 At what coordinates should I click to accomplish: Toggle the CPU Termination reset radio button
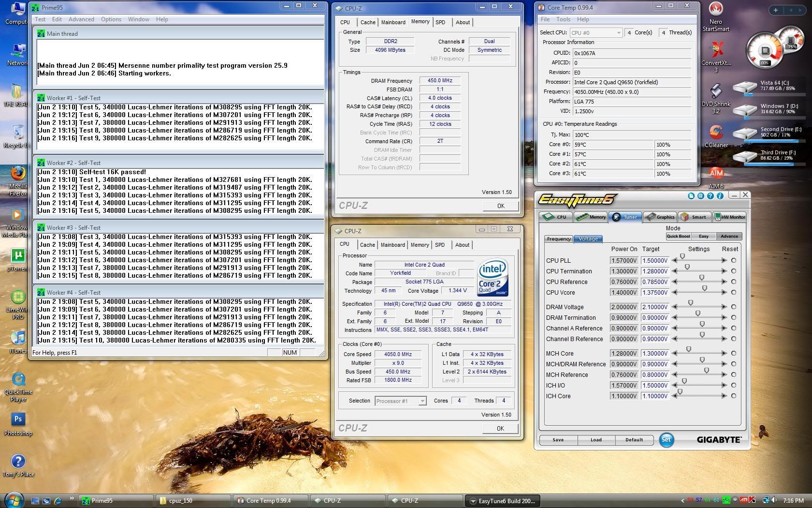[734, 271]
